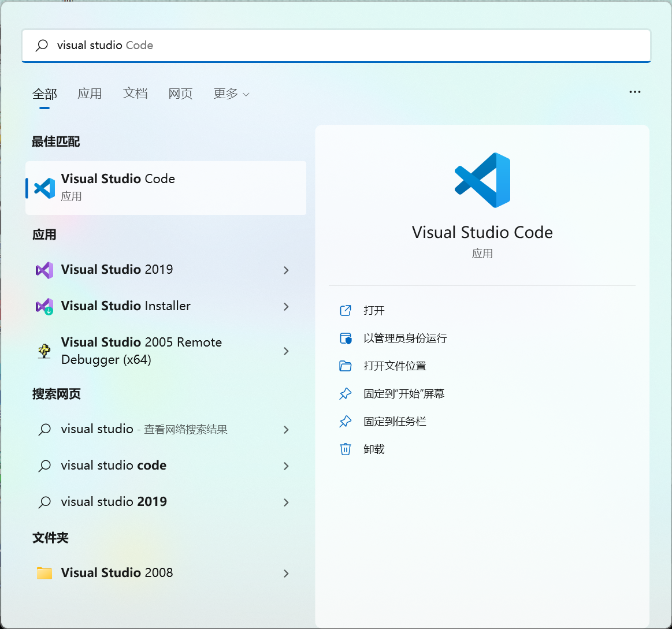
Task: Click the Visual Studio 2019 purple icon
Action: coord(44,270)
